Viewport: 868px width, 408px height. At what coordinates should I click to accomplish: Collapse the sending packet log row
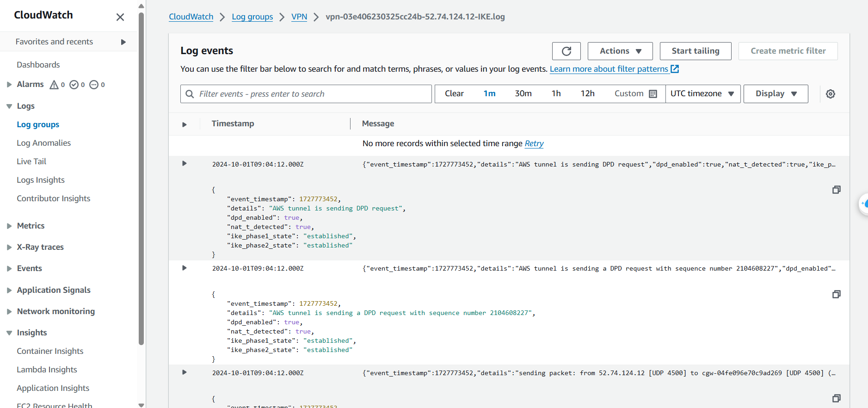(185, 372)
